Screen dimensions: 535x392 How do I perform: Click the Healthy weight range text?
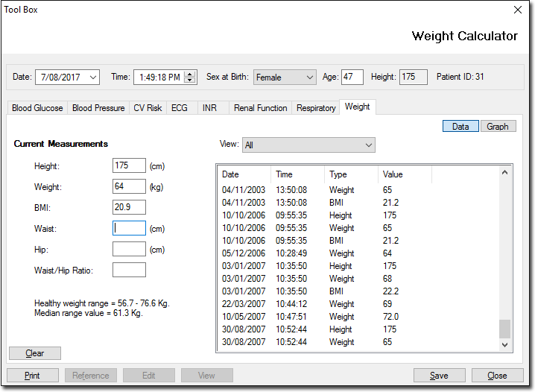(x=101, y=303)
